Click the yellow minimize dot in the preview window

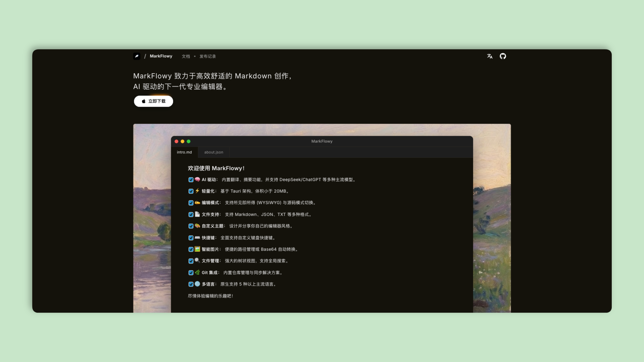click(182, 141)
